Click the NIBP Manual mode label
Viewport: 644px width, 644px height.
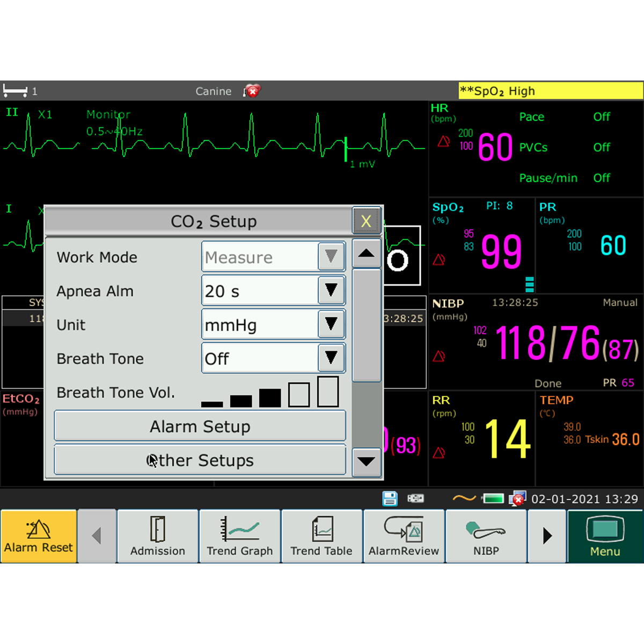(620, 303)
